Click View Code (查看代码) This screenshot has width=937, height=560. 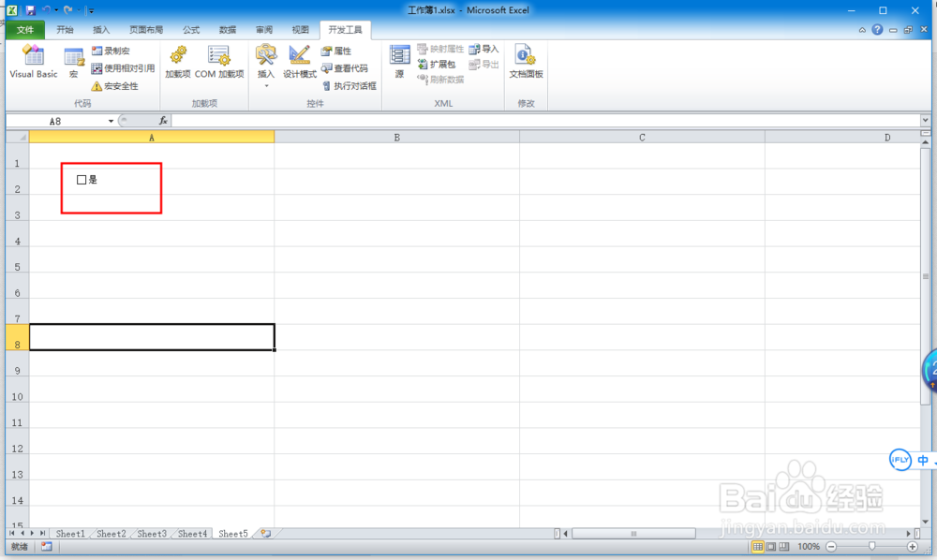(x=345, y=68)
